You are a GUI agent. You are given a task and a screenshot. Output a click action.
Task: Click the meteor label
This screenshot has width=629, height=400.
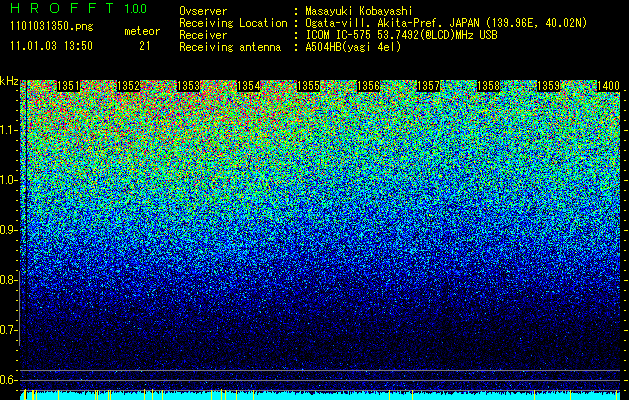142,31
